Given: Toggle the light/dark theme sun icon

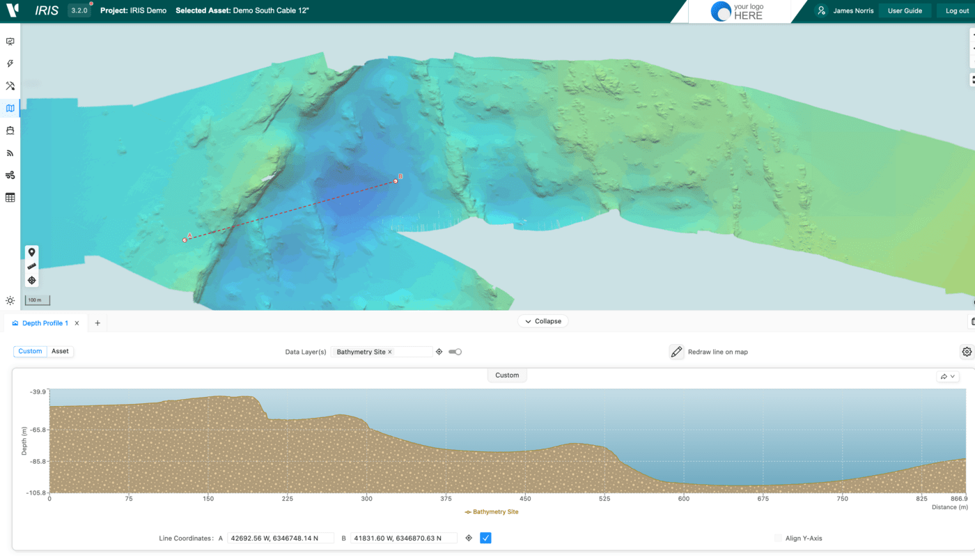Looking at the screenshot, I should pos(10,301).
